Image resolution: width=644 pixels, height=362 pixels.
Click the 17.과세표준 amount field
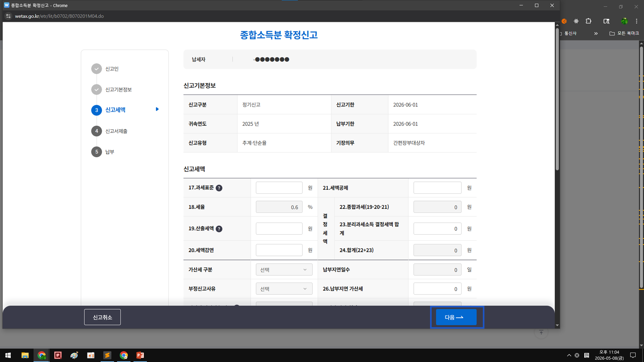coord(279,188)
